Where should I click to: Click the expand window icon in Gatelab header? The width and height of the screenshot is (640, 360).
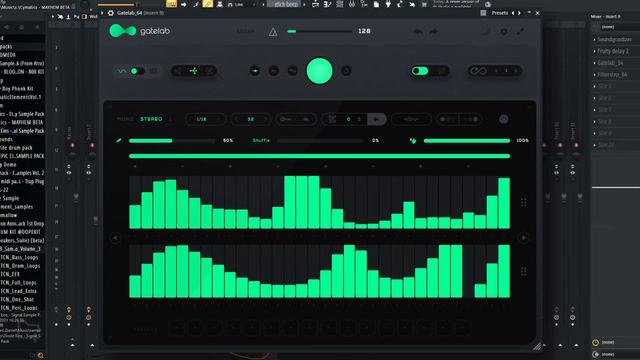[x=520, y=31]
